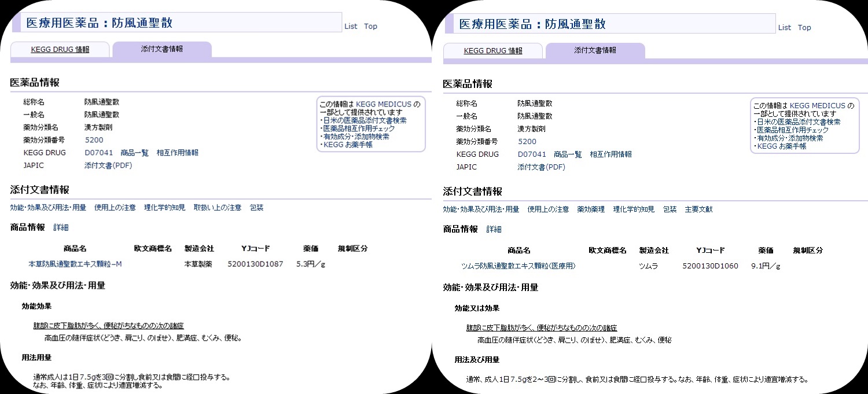Open KEGG お薬手帳 in the ツムラ page info box

[x=781, y=146]
